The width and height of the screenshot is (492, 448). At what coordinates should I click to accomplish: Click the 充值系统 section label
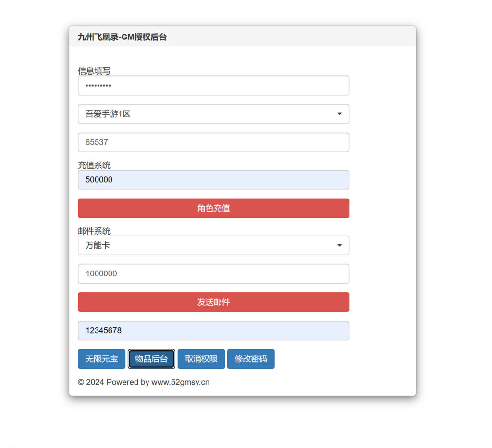coord(94,165)
